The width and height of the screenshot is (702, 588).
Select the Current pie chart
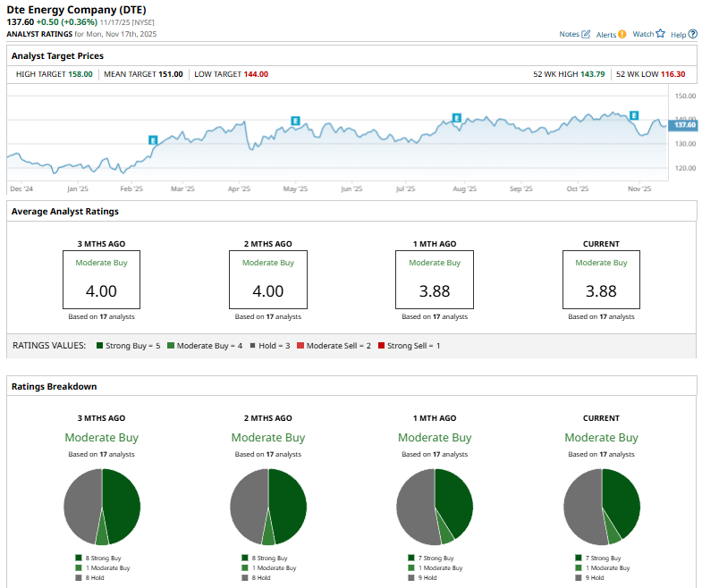click(x=602, y=507)
